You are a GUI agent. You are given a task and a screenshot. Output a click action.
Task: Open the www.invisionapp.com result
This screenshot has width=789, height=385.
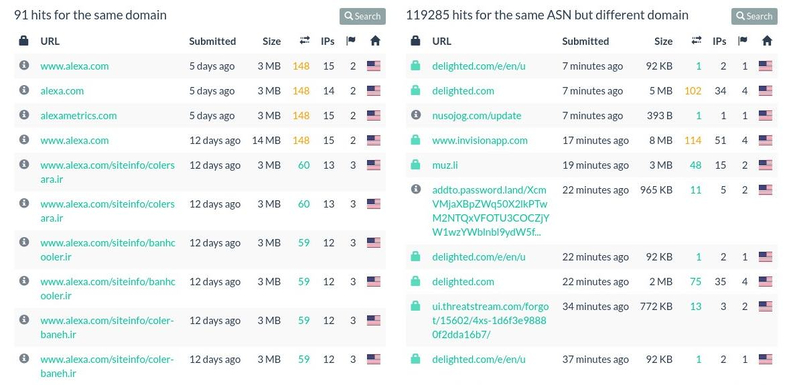tap(480, 140)
